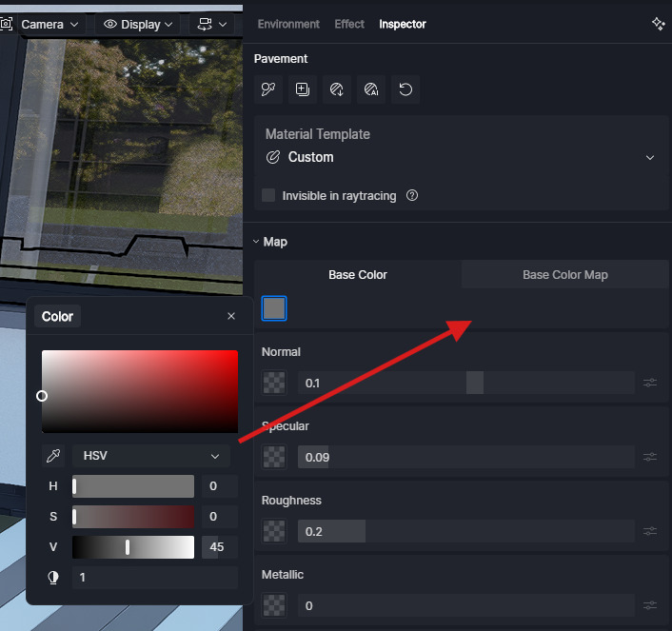This screenshot has height=631, width=672.
Task: Open the Normal slider settings icon
Action: (650, 383)
